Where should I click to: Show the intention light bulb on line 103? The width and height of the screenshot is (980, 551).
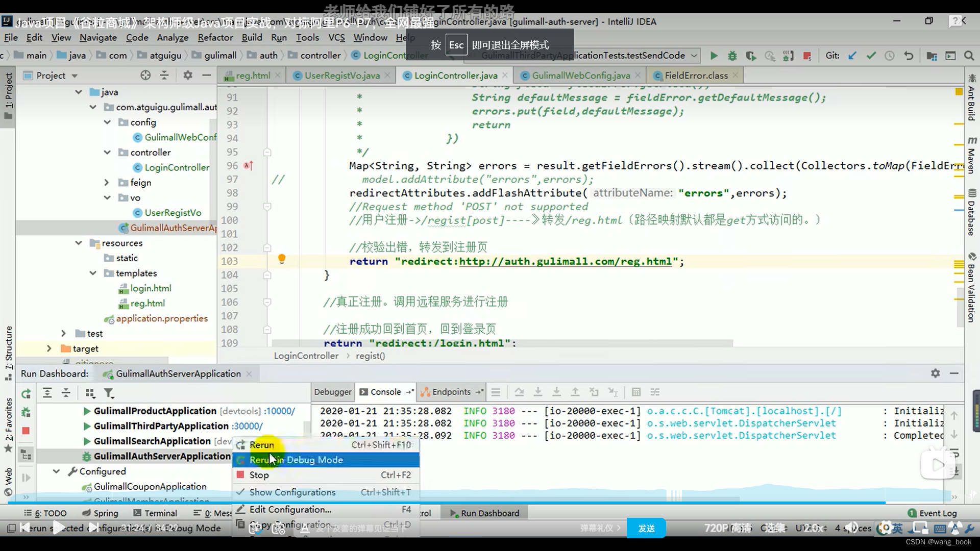(x=282, y=259)
